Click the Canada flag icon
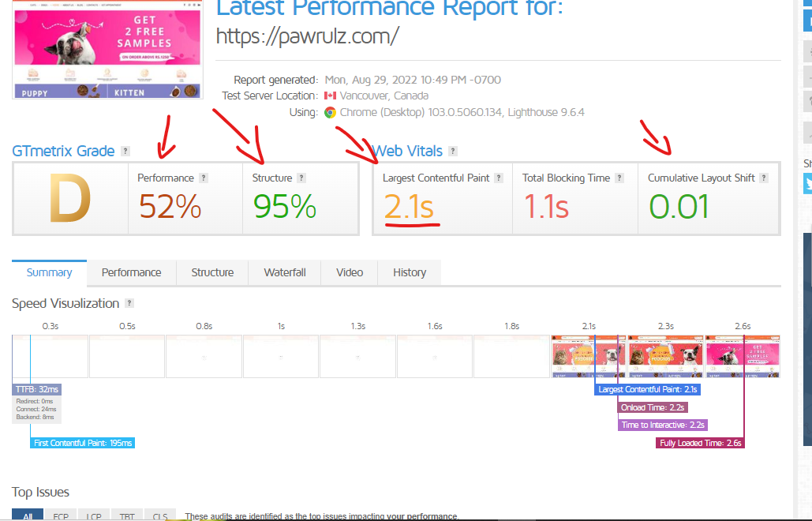812x521 pixels. coord(330,96)
